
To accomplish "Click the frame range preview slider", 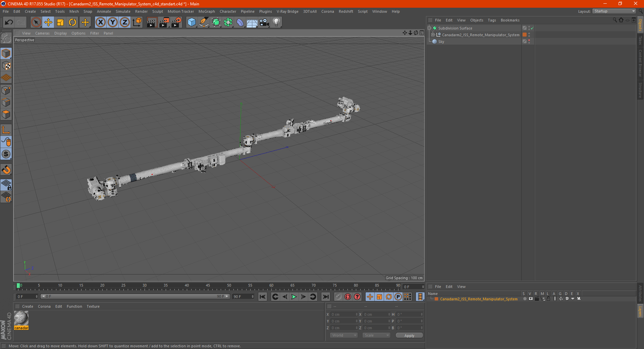I will pos(135,296).
